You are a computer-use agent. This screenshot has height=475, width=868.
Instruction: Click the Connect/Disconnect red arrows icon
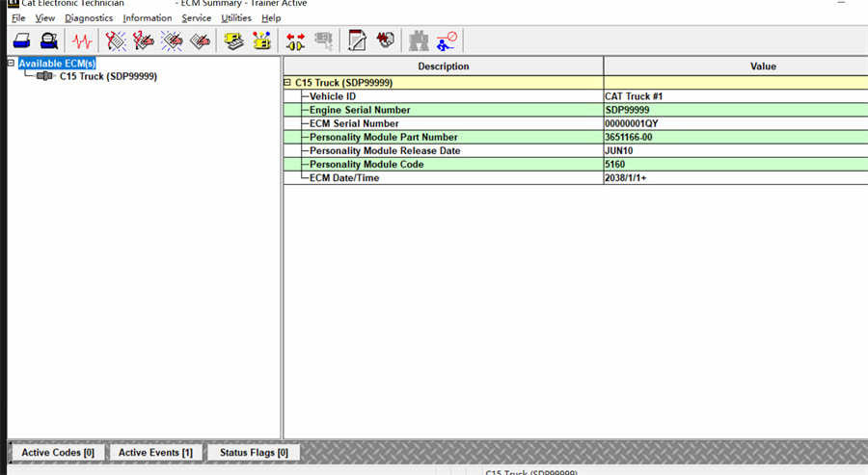tap(295, 41)
